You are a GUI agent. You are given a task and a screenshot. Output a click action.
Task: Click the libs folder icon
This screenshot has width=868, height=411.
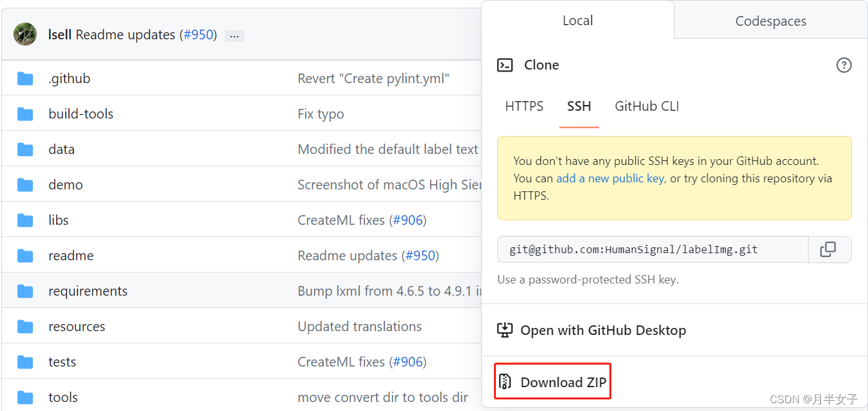(25, 220)
